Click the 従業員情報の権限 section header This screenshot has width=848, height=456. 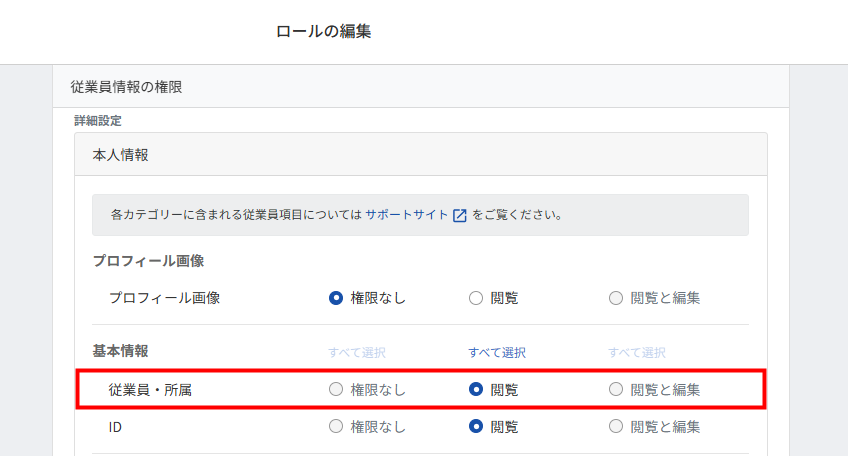pos(126,87)
